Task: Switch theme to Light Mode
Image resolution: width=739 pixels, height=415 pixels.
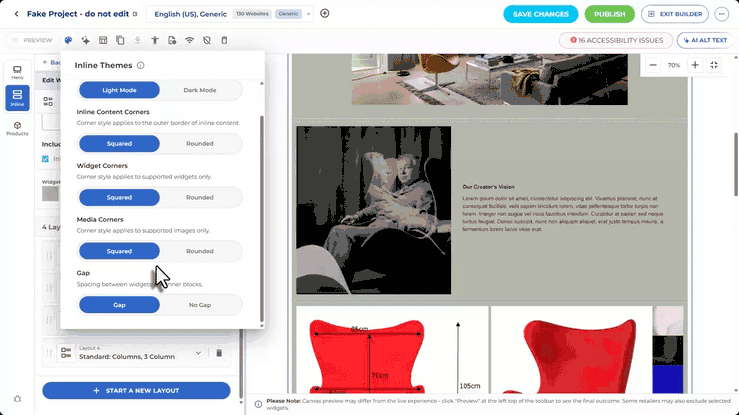Action: pos(119,90)
